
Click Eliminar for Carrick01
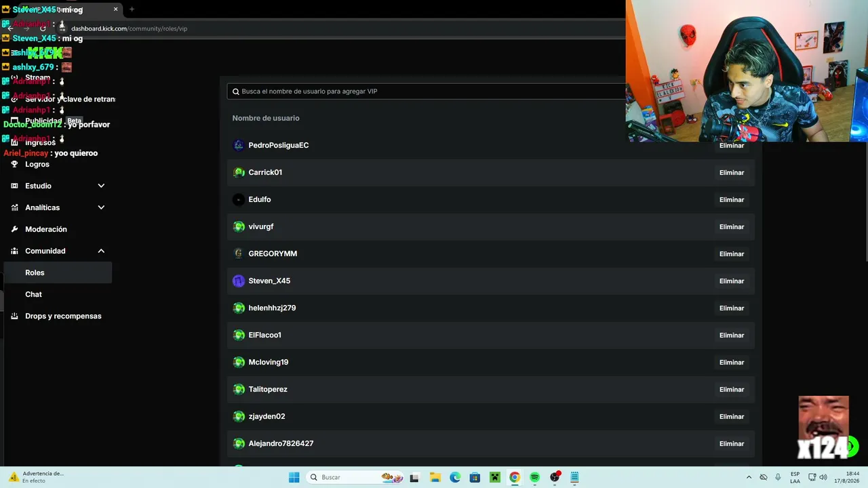coord(732,172)
